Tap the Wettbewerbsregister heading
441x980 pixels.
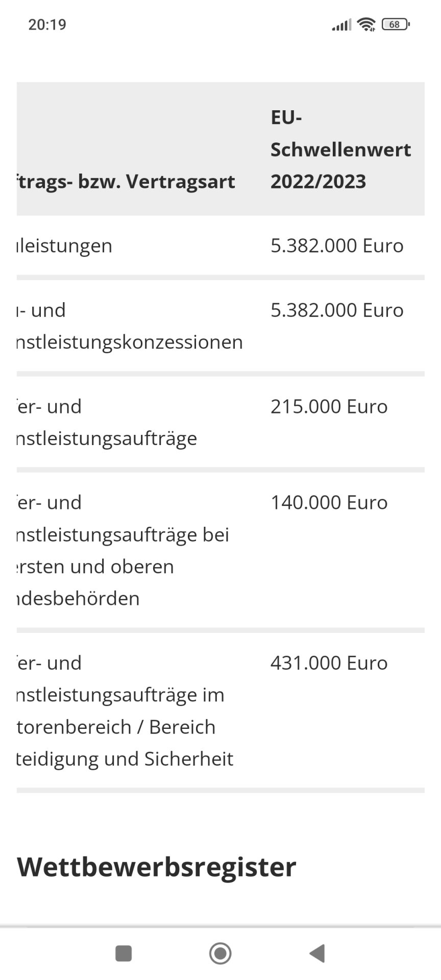point(157,867)
